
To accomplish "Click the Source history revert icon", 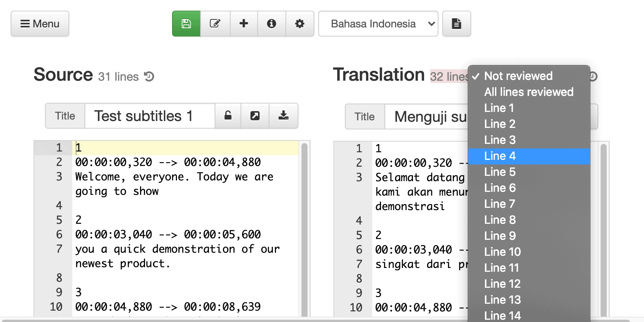I will [x=149, y=77].
